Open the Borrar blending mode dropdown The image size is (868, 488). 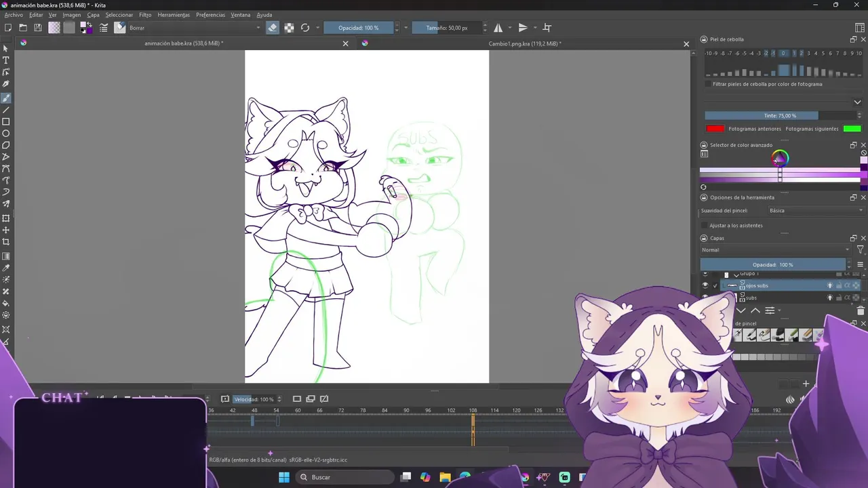[x=195, y=28]
